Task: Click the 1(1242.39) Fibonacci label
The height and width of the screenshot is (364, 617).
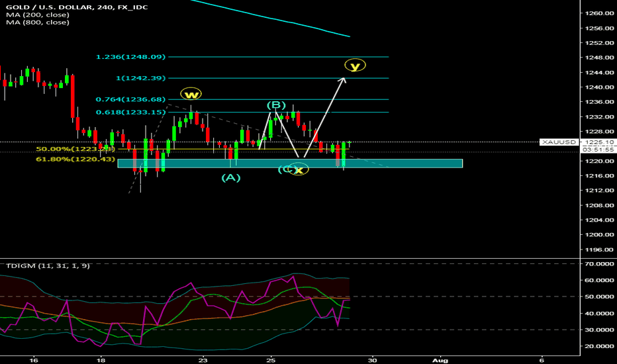Action: click(141, 78)
